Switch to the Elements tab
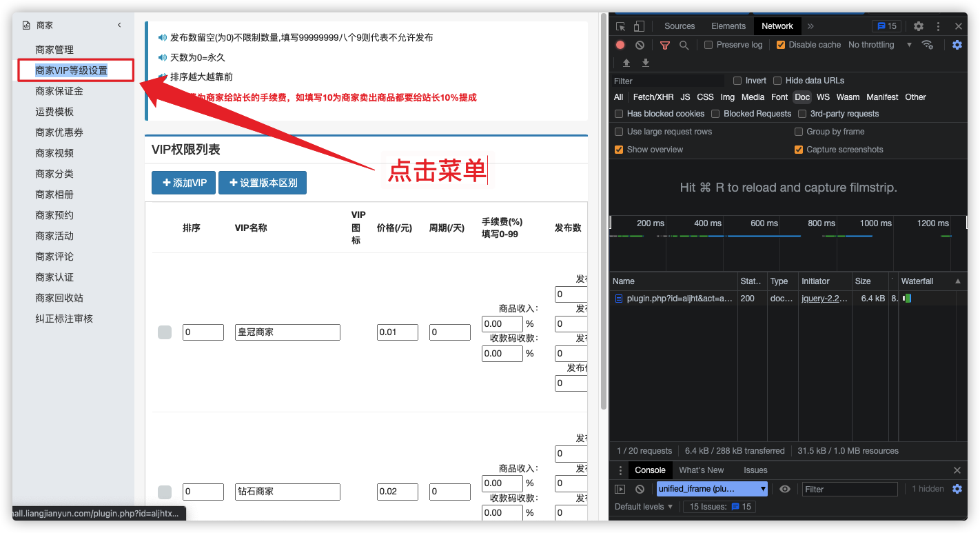Image resolution: width=980 pixels, height=533 pixels. pyautogui.click(x=728, y=26)
